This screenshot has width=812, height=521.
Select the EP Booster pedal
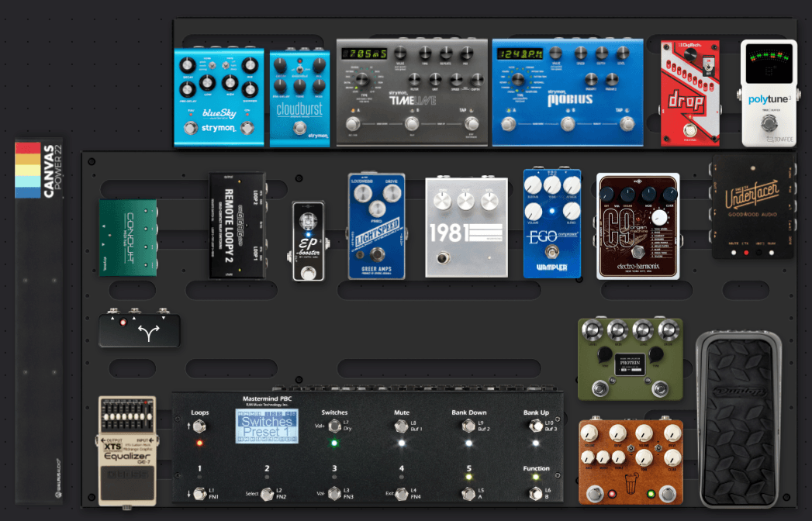(x=308, y=241)
